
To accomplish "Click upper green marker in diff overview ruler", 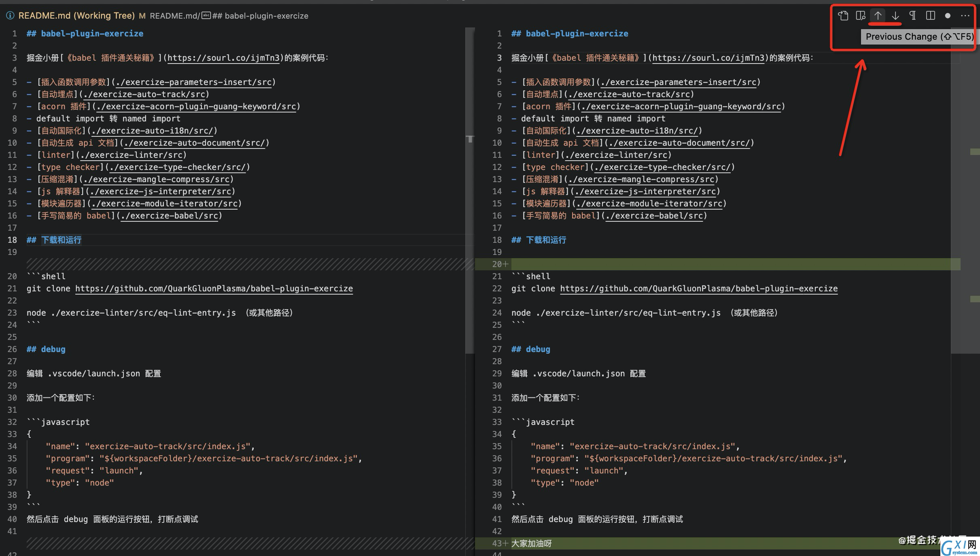I will [975, 152].
